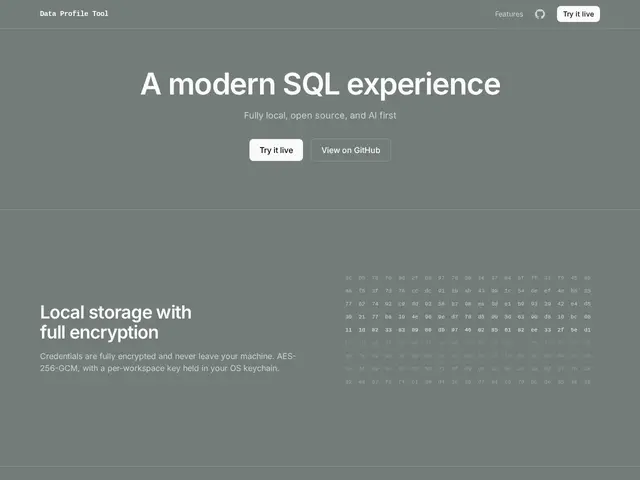Click hex byte '2f' in the brightest row
This screenshot has width=640, height=480.
click(x=560, y=330)
